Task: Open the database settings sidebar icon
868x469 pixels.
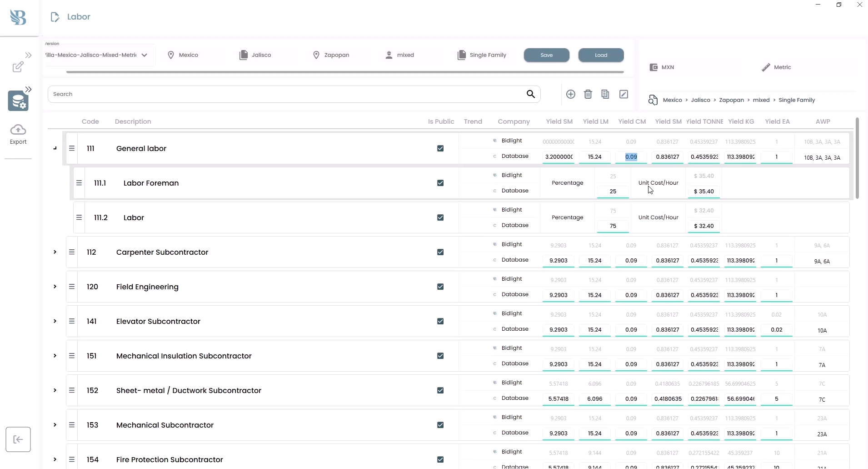Action: pyautogui.click(x=18, y=101)
